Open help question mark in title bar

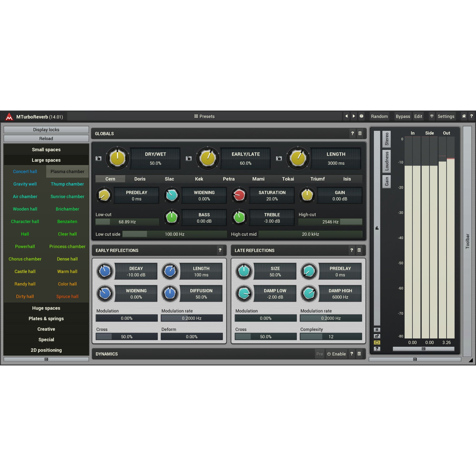[471, 116]
